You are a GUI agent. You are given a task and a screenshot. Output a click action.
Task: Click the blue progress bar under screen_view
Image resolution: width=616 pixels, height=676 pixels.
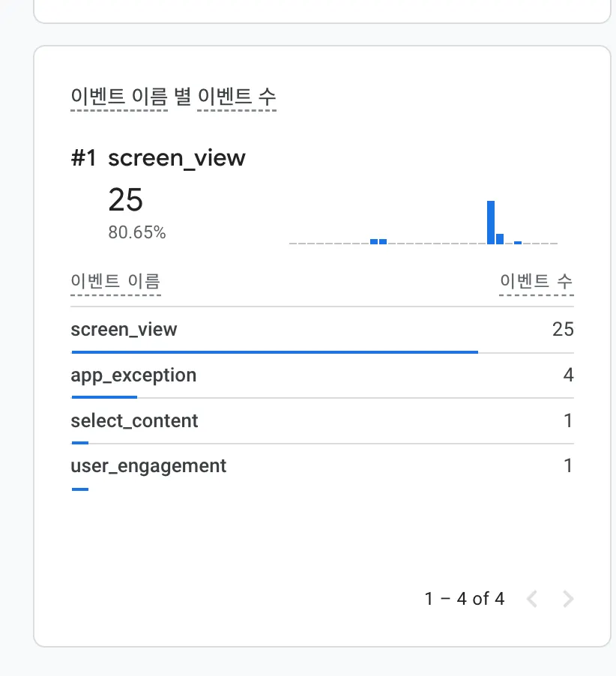[x=274, y=351]
